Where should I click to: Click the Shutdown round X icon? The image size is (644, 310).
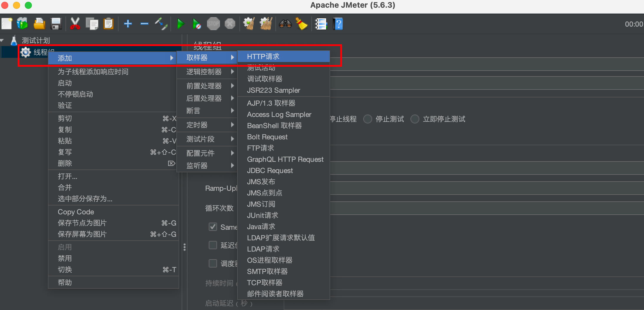point(230,24)
